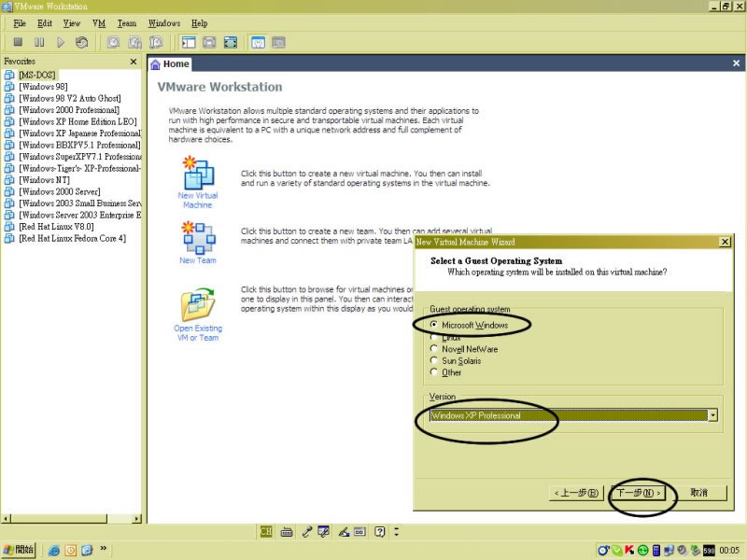Click the 取消 cancel button
Image resolution: width=747 pixels, height=560 pixels.
(699, 493)
